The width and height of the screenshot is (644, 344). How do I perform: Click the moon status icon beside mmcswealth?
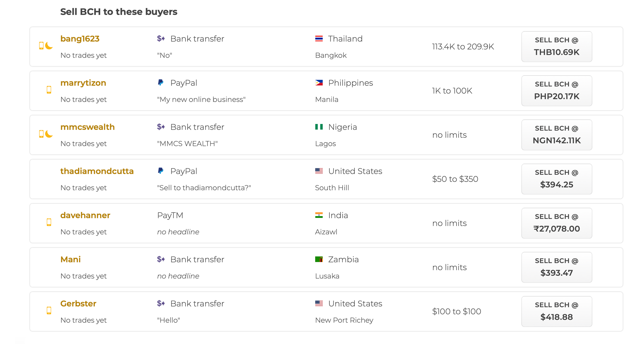49,134
